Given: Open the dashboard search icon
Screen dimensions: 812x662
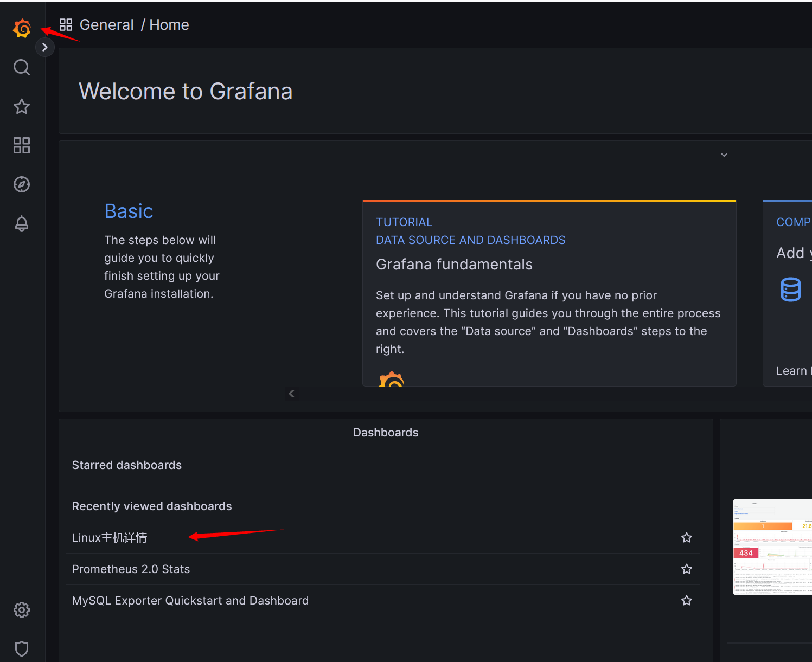Looking at the screenshot, I should (22, 67).
